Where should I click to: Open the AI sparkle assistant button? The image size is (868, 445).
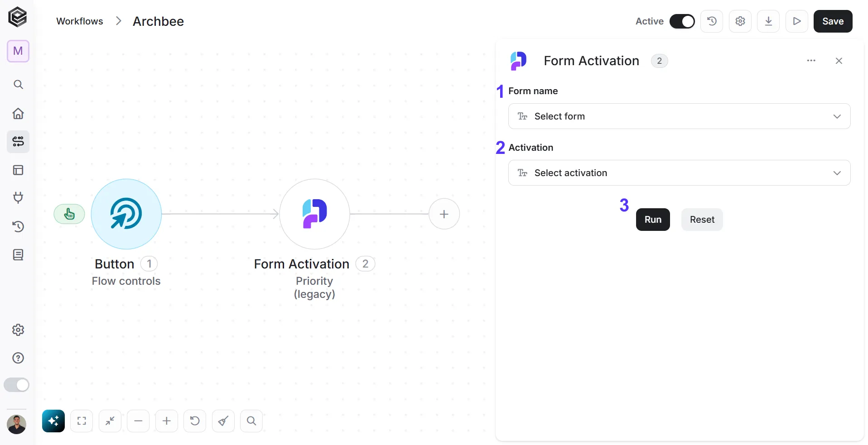tap(53, 421)
